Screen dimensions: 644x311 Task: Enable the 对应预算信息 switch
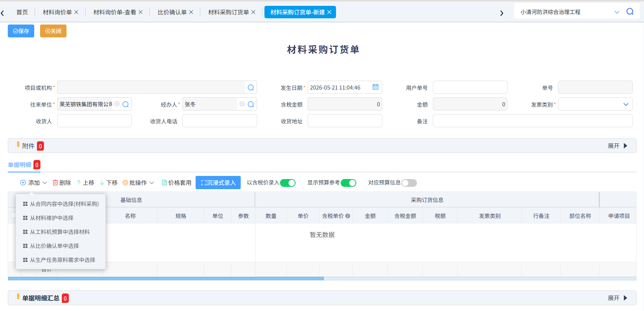click(x=409, y=183)
